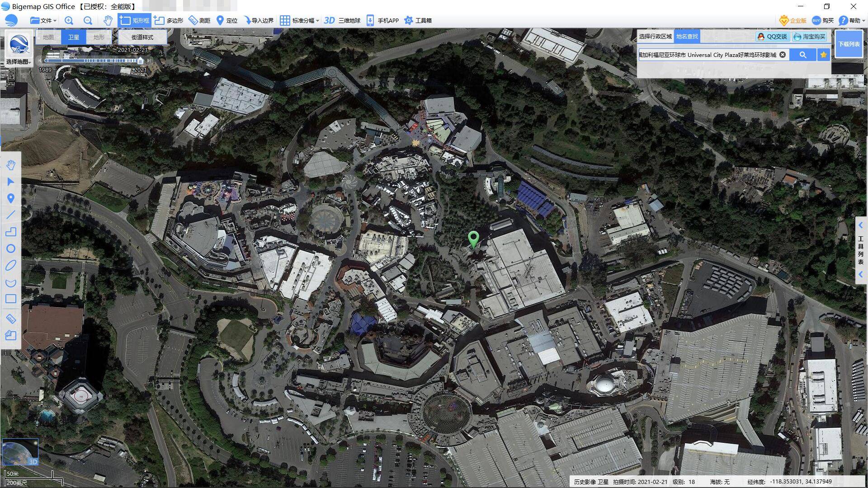Expand the 选择地图 map source dropdown
The width and height of the screenshot is (868, 488).
tap(19, 62)
